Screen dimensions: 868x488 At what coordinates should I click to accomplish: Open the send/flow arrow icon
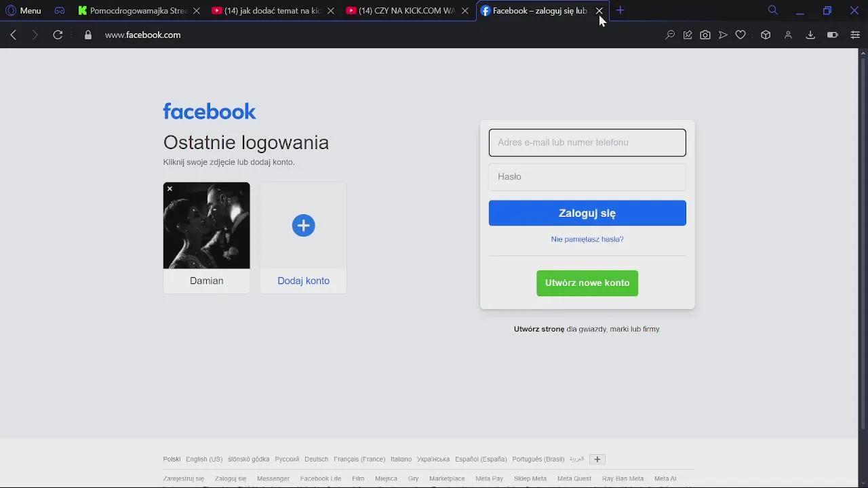[x=723, y=35]
